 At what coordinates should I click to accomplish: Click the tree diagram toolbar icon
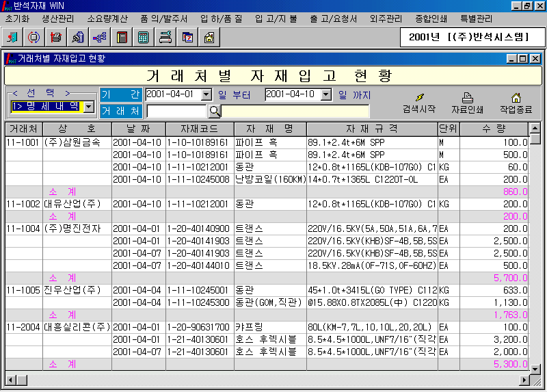(x=100, y=37)
